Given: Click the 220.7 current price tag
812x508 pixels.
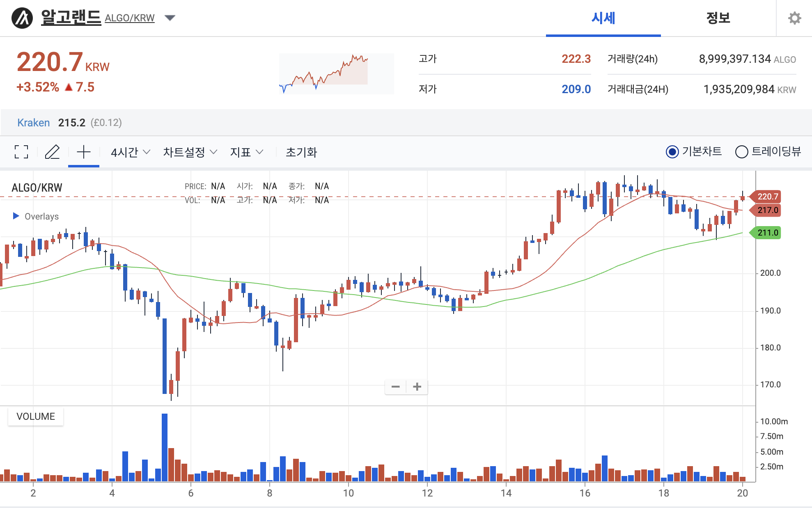Looking at the screenshot, I should coord(767,197).
